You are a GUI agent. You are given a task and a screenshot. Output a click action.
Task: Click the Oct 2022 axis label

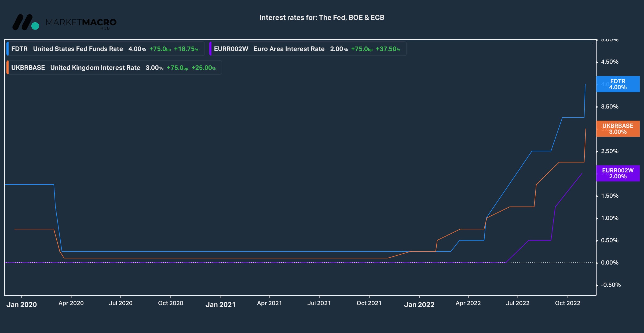click(568, 303)
